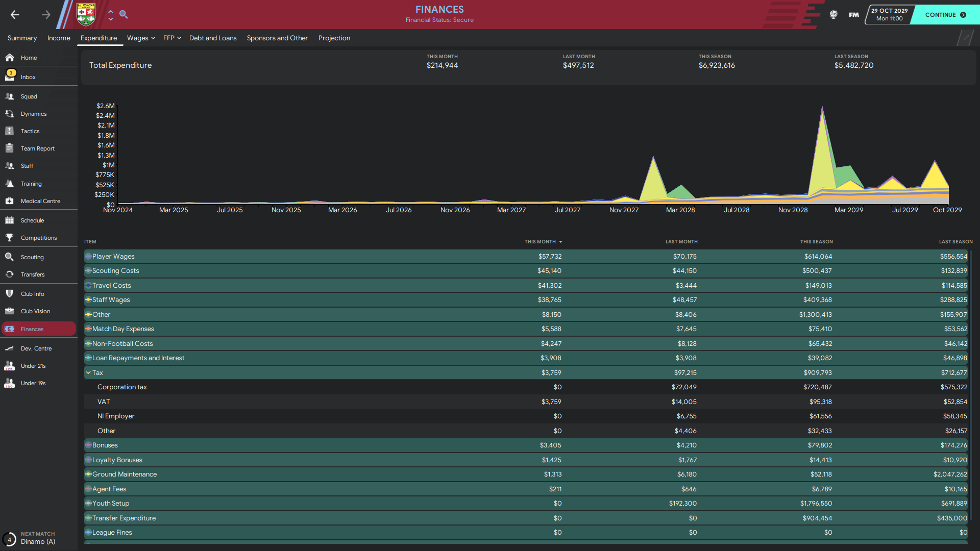Open Under 21s squad
This screenshot has height=551, width=980.
pyautogui.click(x=39, y=366)
